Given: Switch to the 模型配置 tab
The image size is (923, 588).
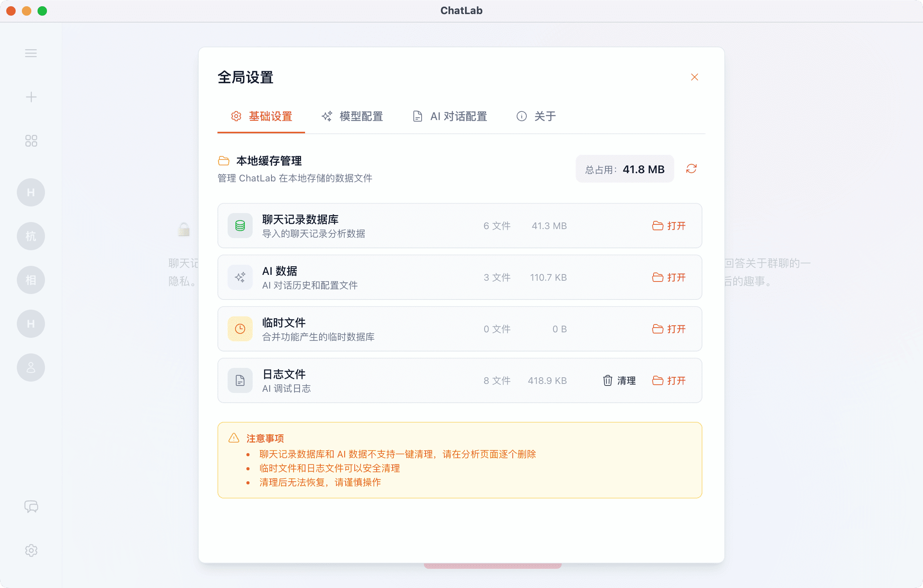Looking at the screenshot, I should tap(352, 117).
